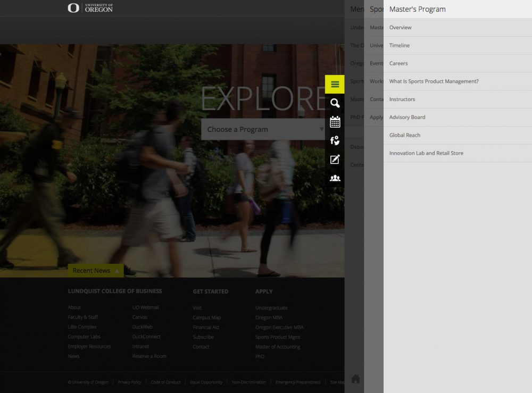
Task: Select Overview under Master's Program
Action: 400,27
